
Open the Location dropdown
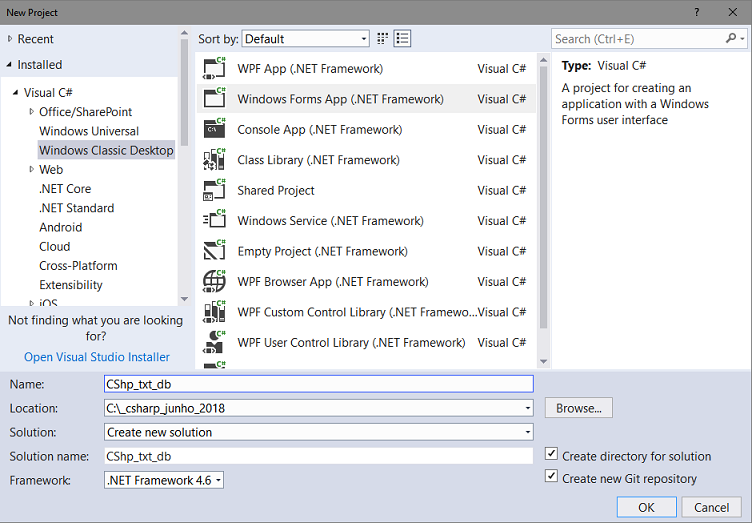[x=528, y=408]
